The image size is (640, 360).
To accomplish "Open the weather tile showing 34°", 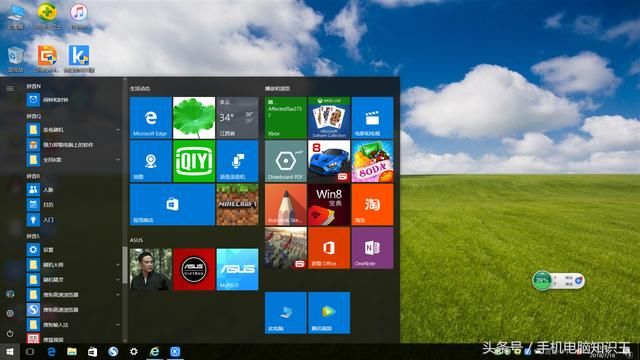I will tap(237, 118).
